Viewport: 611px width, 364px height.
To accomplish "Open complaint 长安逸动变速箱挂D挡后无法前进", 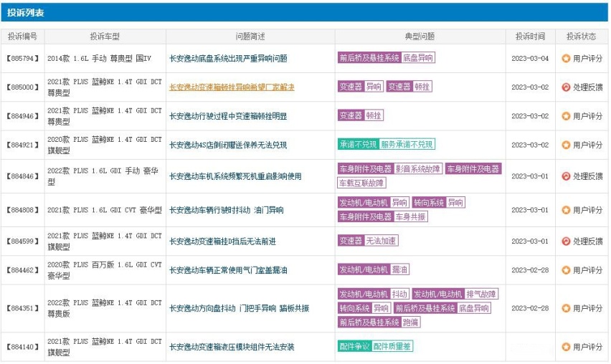I will point(222,241).
